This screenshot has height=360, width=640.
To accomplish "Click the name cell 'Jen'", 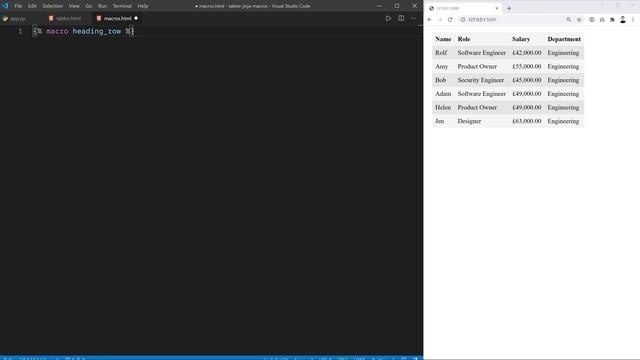I will click(x=439, y=121).
